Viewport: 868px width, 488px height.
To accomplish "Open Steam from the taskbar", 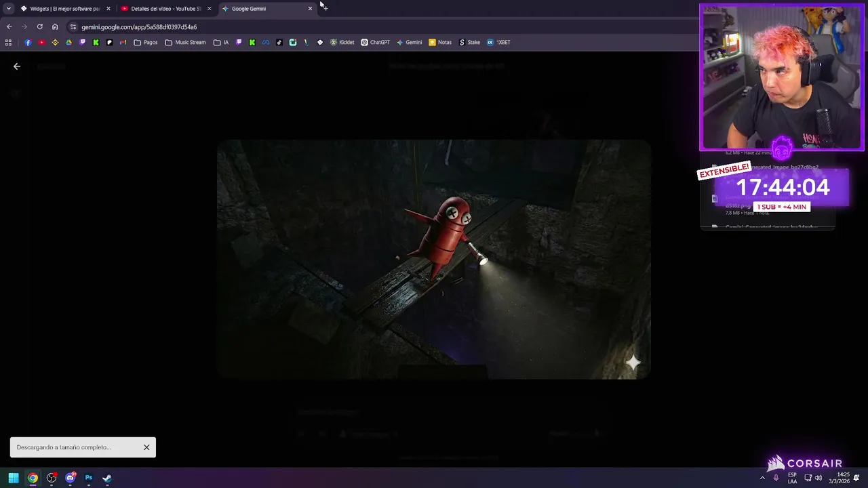I will coord(107,478).
